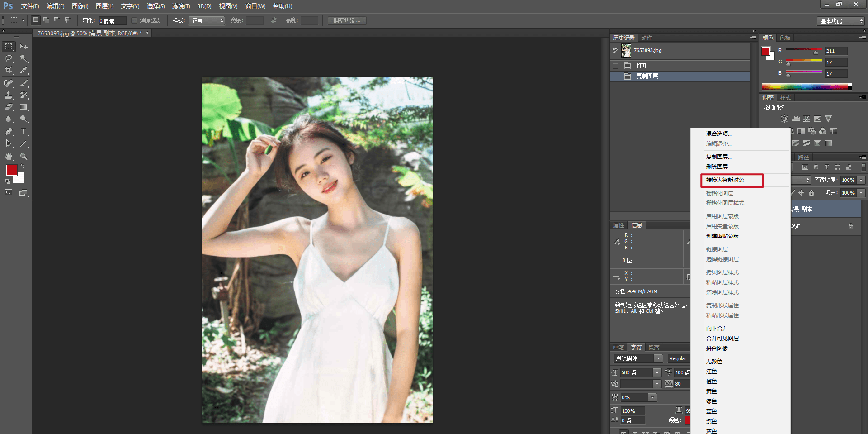Select the Horizontal Type tool
This screenshot has height=434, width=868.
point(24,132)
